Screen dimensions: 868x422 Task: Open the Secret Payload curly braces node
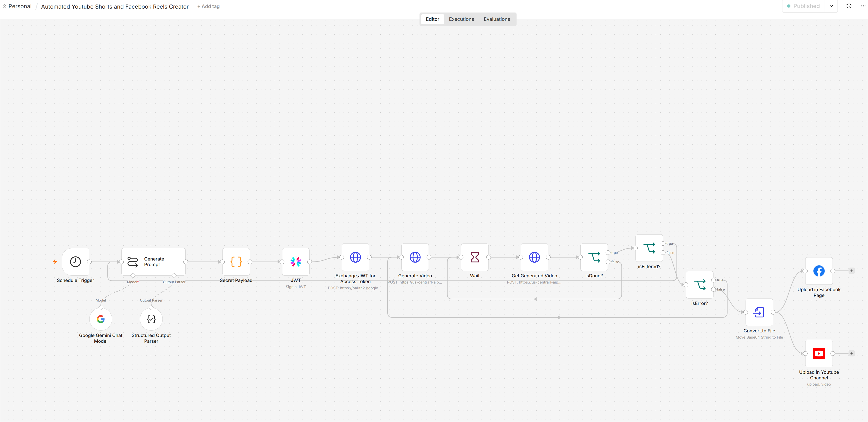pyautogui.click(x=236, y=262)
